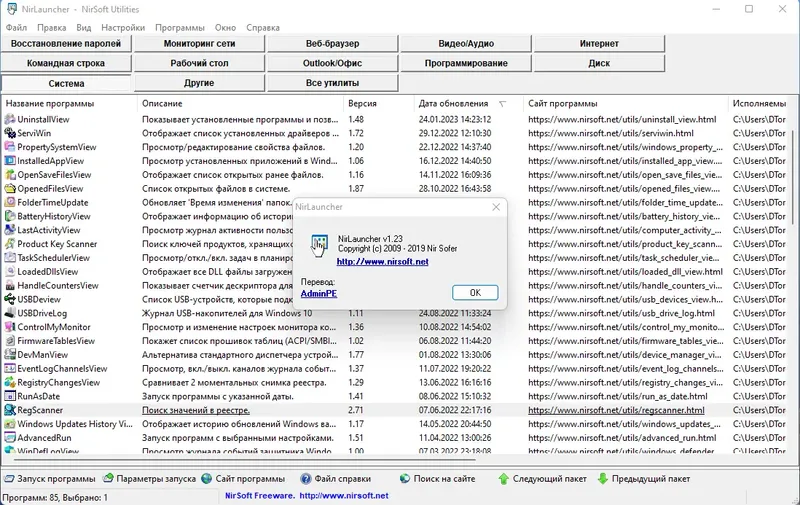Open the Вид menu
This screenshot has height=505, width=800.
pyautogui.click(x=84, y=28)
